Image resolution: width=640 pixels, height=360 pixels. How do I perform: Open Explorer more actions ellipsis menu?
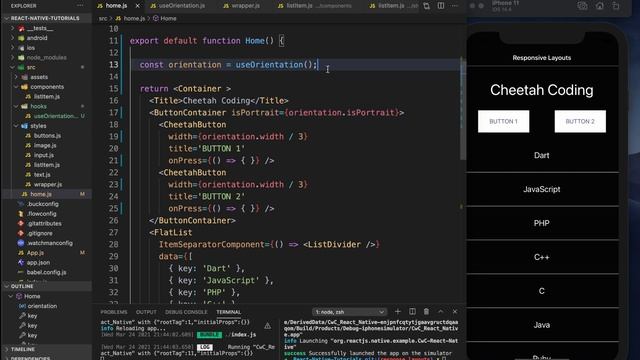coord(80,6)
